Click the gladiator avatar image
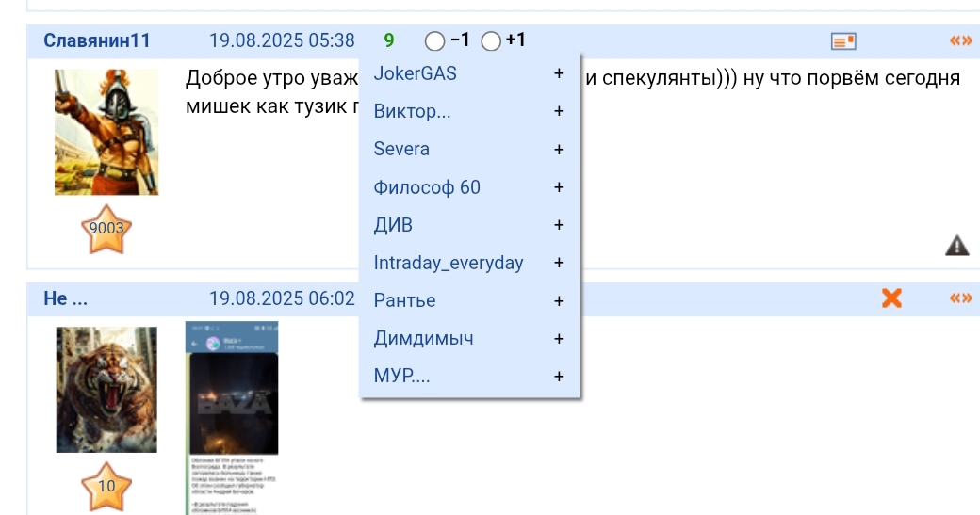980x515 pixels. pos(106,133)
